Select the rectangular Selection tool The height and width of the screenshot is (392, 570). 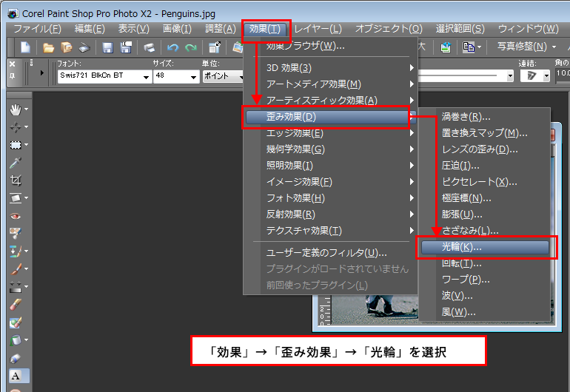coord(16,145)
